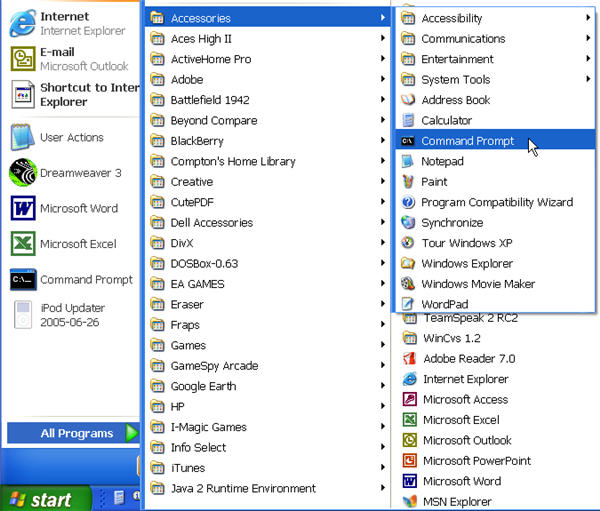Screen dimensions: 600x511
Task: Open the Adobe program folder
Action: [x=267, y=79]
